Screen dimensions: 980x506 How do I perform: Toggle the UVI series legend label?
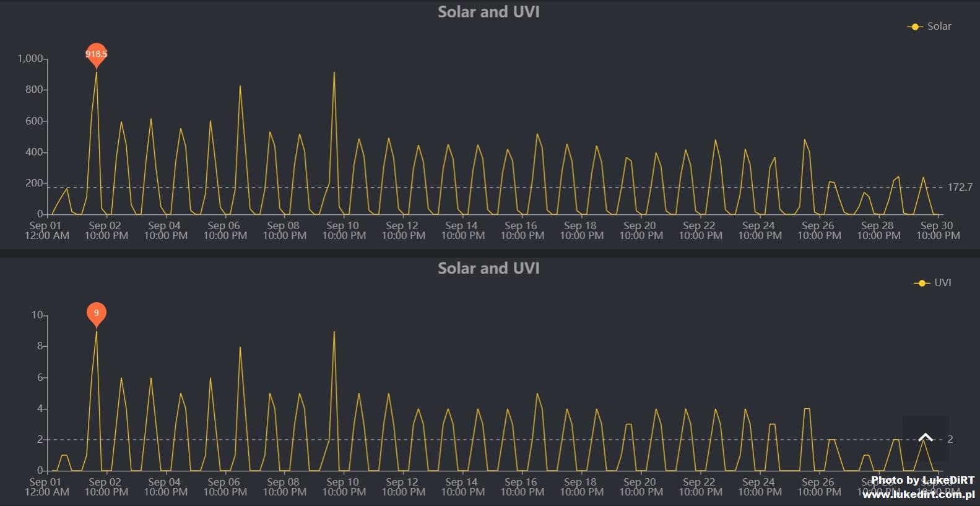tap(942, 283)
